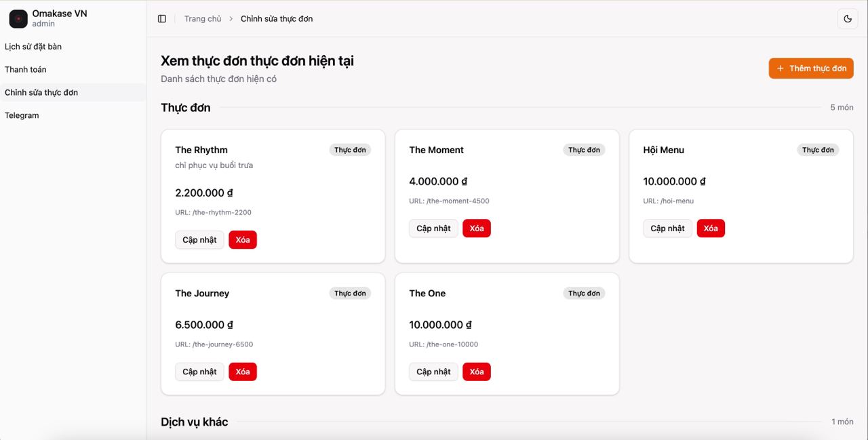Screen dimensions: 868x440
Task: Select Chỉnh sửa thực đơn sidebar item
Action: coord(73,92)
